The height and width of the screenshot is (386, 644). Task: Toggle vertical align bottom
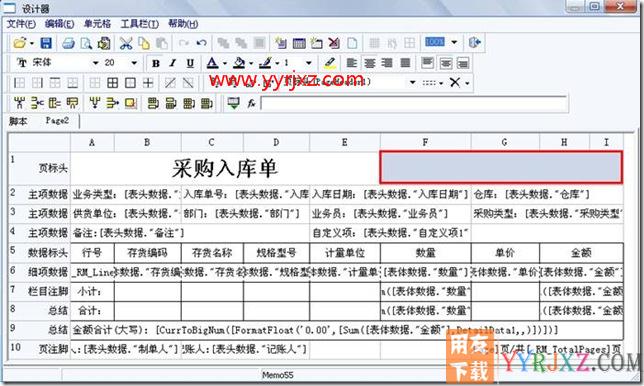click(x=463, y=63)
